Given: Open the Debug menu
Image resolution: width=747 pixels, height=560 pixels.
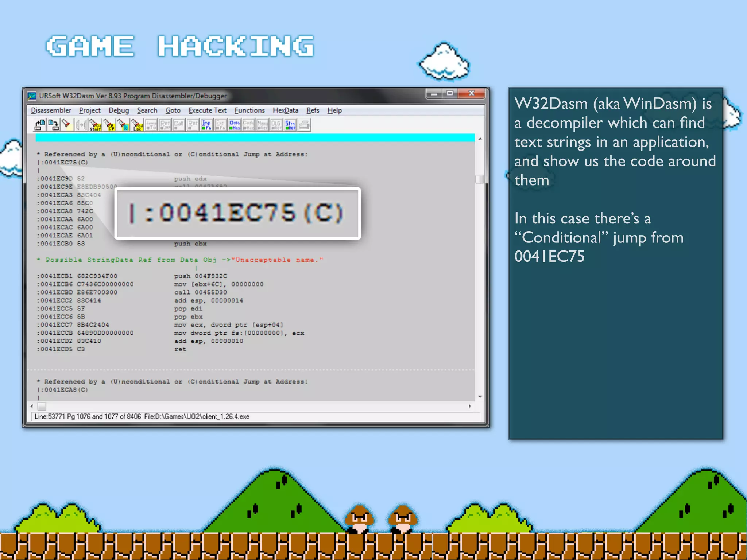Looking at the screenshot, I should click(x=119, y=110).
